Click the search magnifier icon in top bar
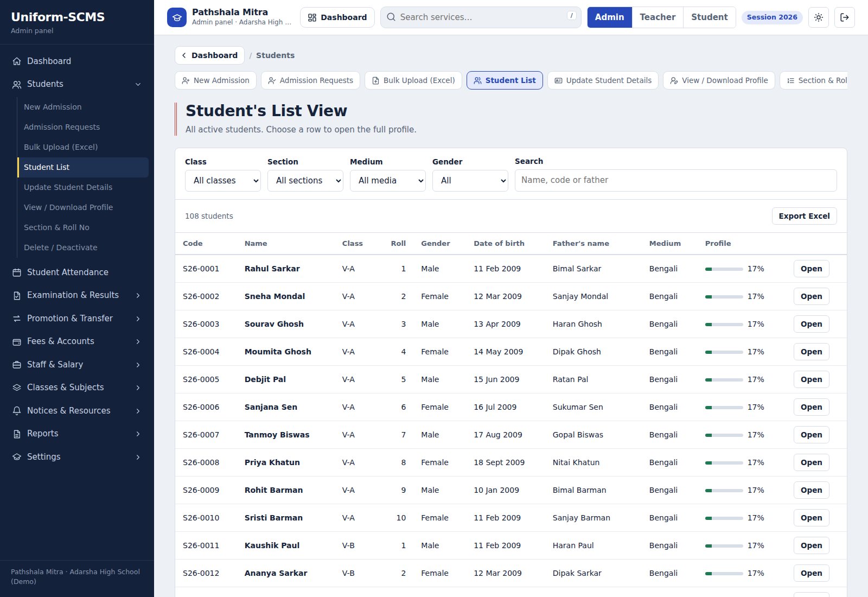The height and width of the screenshot is (597, 868). 391,17
